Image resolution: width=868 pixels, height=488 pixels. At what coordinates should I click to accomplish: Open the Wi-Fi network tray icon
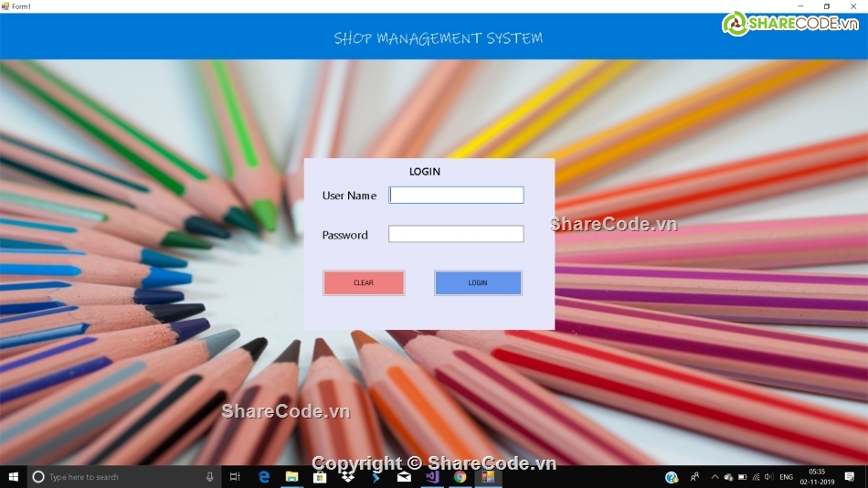[756, 477]
